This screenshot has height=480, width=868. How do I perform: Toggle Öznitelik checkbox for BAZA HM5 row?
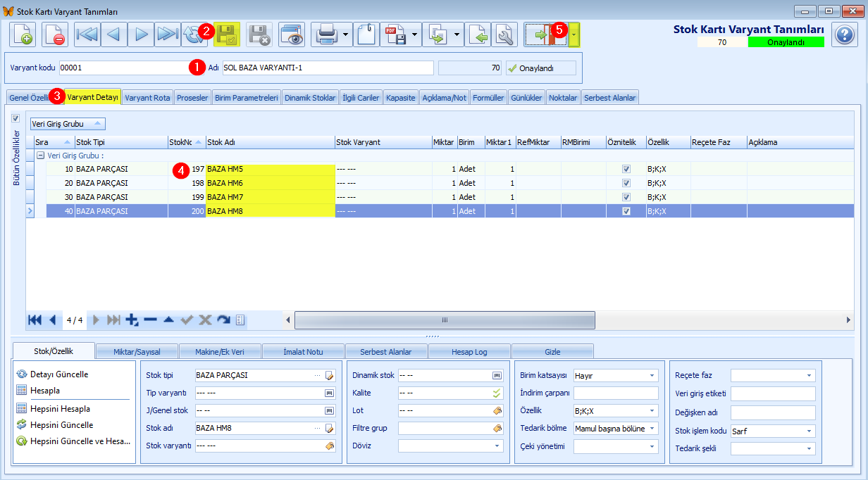(x=626, y=169)
